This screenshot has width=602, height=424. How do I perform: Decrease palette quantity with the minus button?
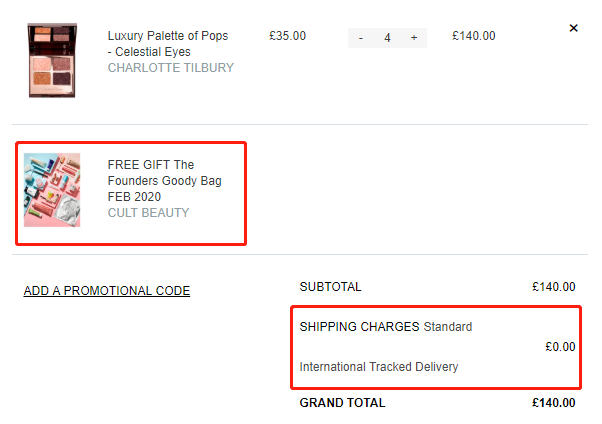[361, 38]
